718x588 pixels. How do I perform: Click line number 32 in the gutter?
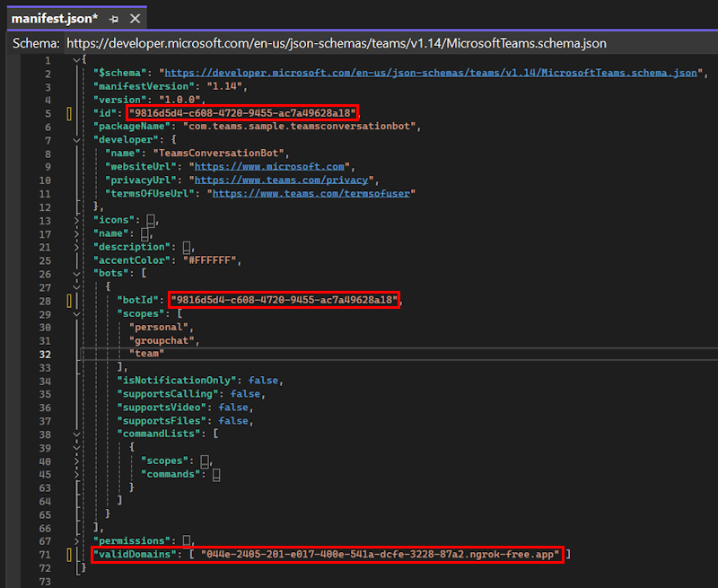tap(45, 355)
